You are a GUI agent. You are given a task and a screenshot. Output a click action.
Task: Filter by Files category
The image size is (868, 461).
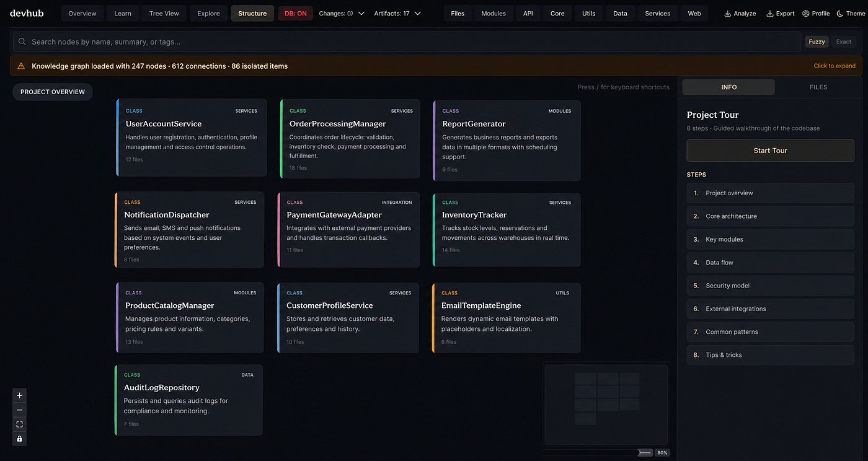[458, 13]
